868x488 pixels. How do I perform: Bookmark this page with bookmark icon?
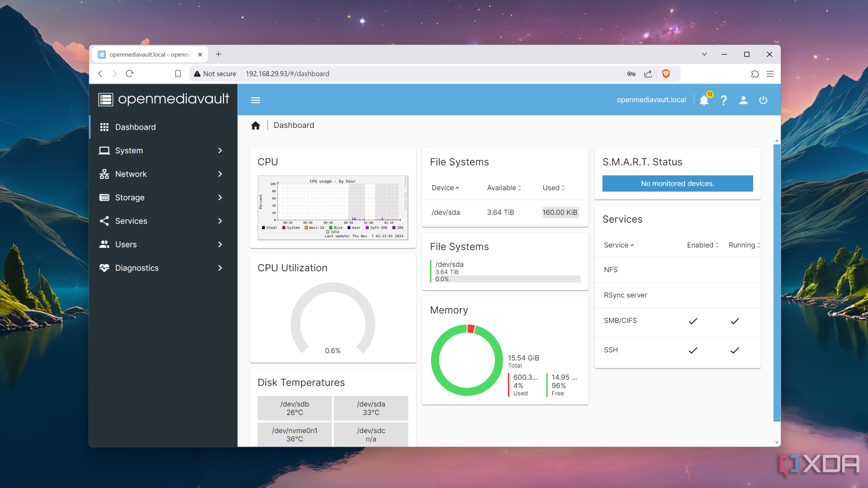[178, 74]
